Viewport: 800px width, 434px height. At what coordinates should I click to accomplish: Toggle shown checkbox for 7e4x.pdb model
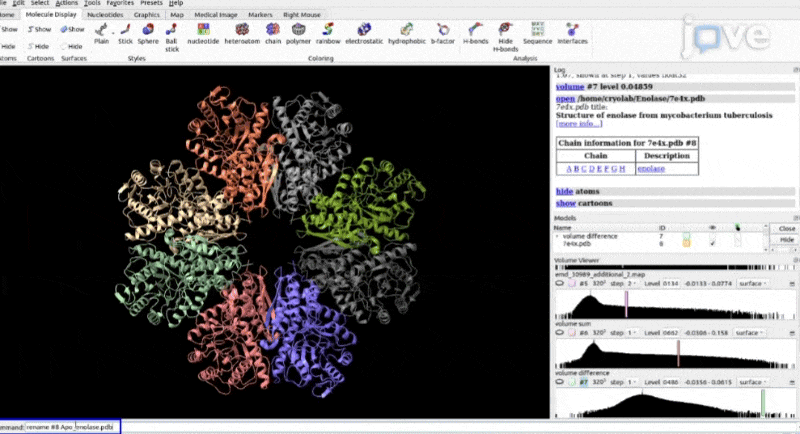pos(712,243)
